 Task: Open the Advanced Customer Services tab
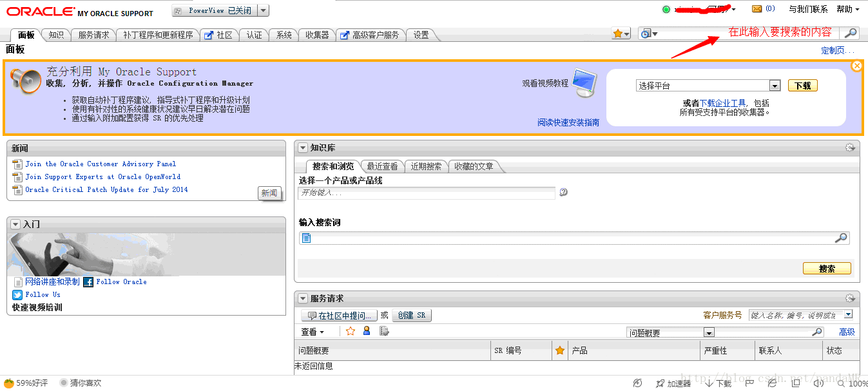[x=371, y=35]
